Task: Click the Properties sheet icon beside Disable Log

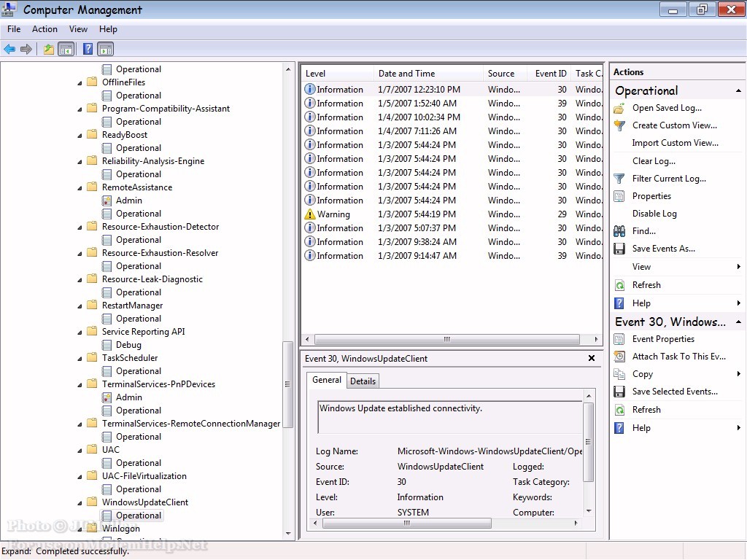Action: point(619,196)
